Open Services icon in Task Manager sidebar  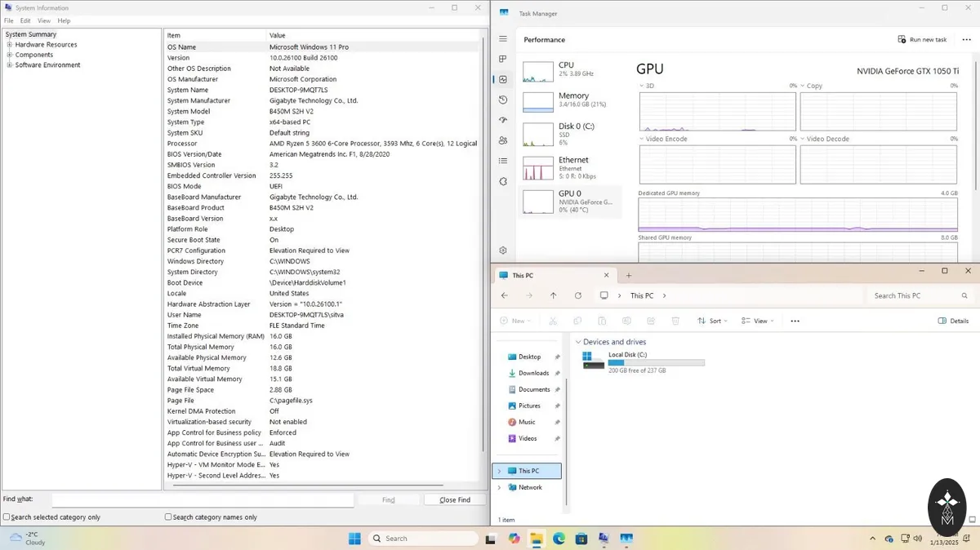[x=503, y=181]
